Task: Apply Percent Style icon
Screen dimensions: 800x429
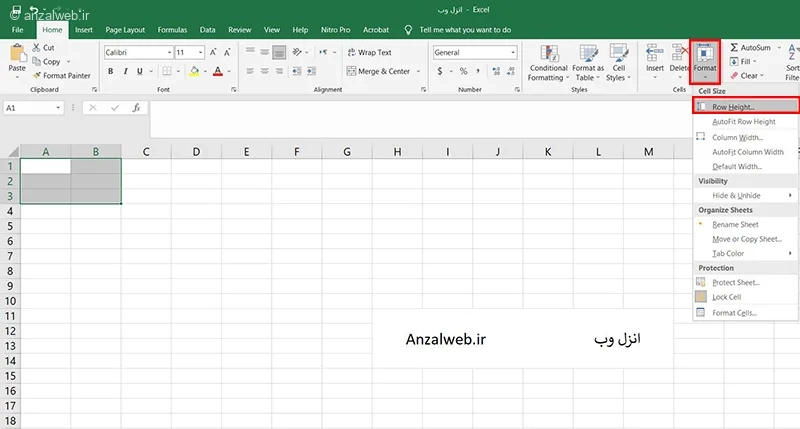Action: (x=463, y=71)
